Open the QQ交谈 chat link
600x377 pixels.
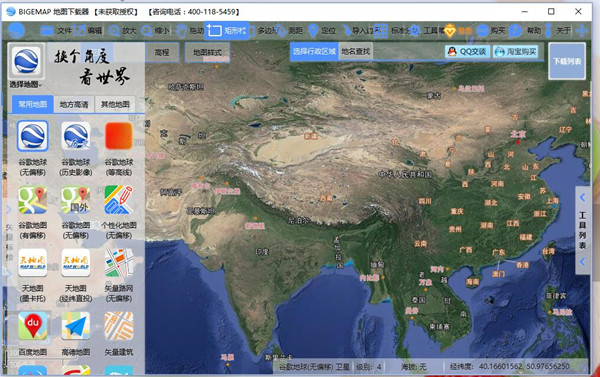467,51
